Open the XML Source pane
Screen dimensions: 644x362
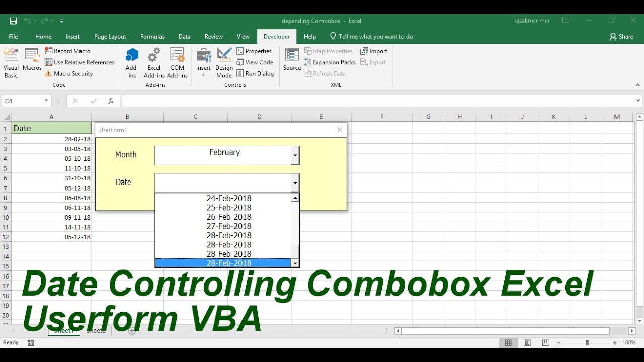tap(292, 59)
